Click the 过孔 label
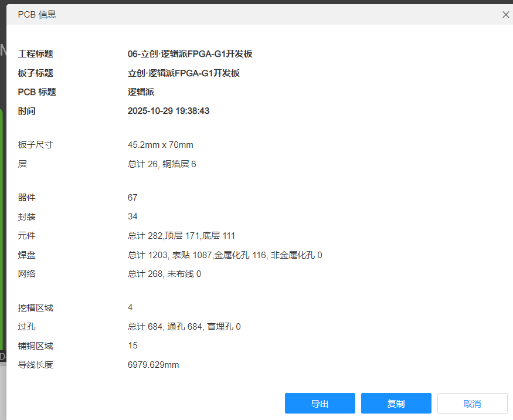 pyautogui.click(x=26, y=327)
